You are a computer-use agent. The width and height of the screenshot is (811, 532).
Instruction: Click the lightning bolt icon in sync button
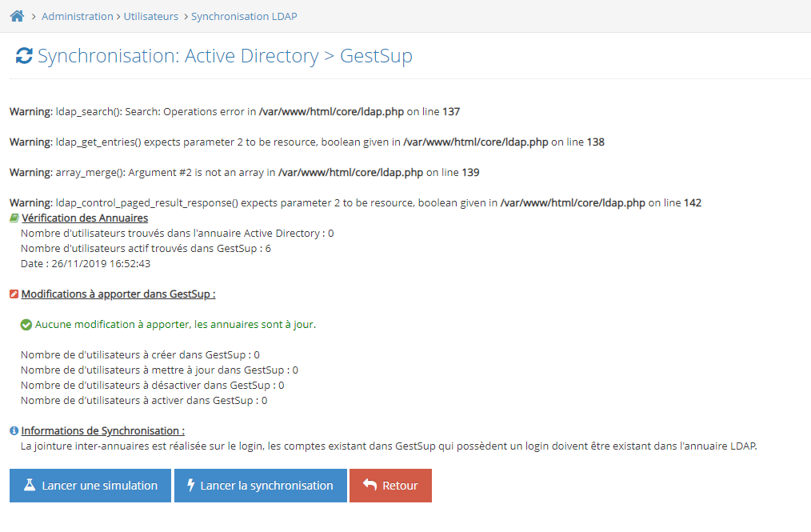(x=191, y=485)
